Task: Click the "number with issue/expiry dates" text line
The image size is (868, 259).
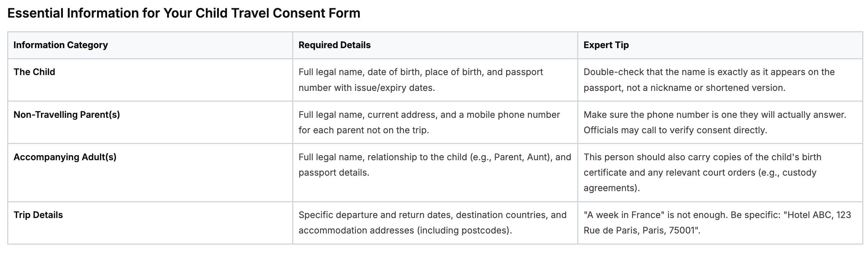Action: pyautogui.click(x=367, y=88)
